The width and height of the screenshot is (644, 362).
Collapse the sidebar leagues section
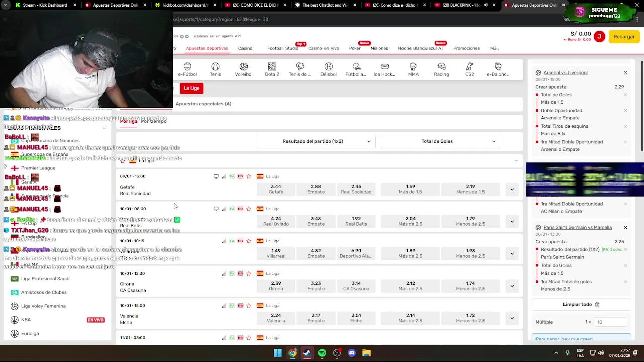pos(104,128)
